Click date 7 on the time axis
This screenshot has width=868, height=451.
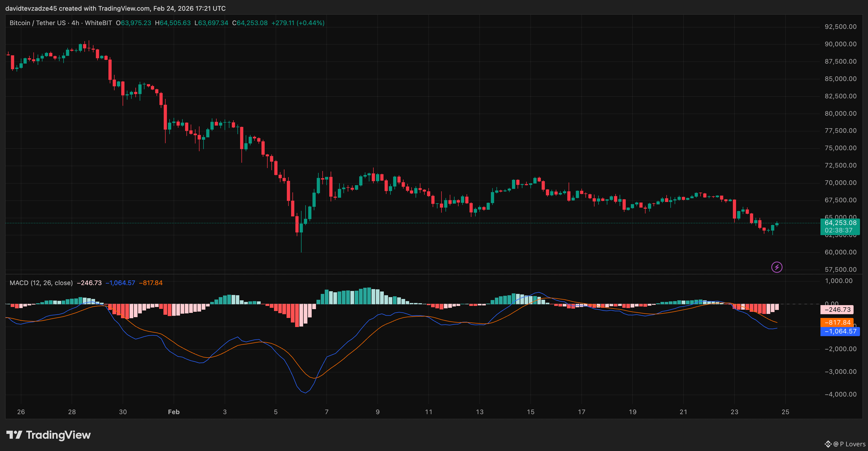[x=327, y=412]
